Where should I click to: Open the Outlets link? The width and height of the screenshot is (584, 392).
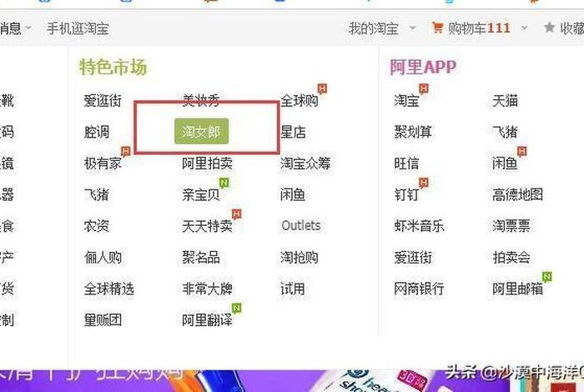tap(301, 225)
